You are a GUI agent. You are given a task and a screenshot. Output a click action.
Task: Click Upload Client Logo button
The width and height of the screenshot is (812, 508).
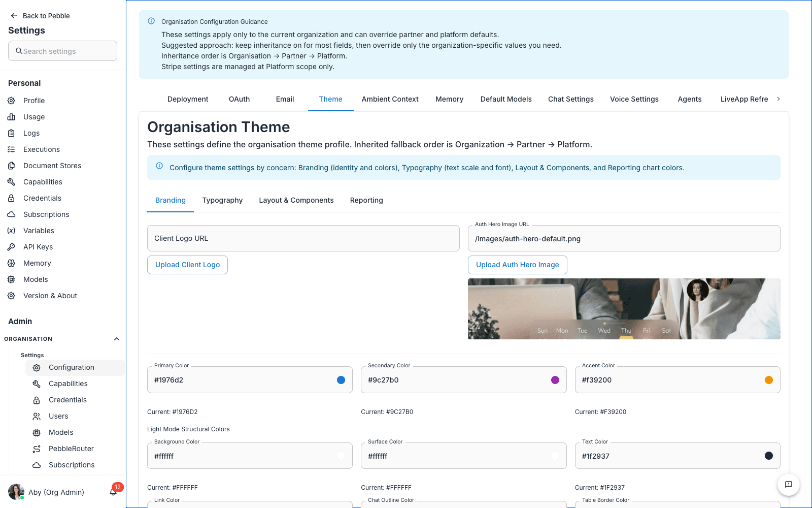[x=187, y=265]
